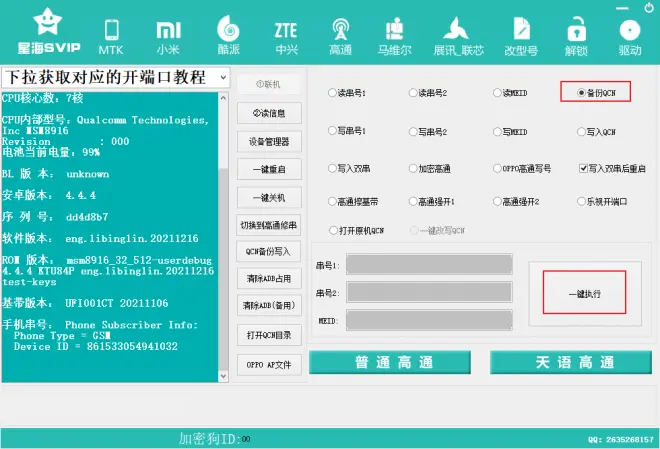The height and width of the screenshot is (449, 660).
Task: Open the 高通 Qualcomm module
Action: pos(341,37)
